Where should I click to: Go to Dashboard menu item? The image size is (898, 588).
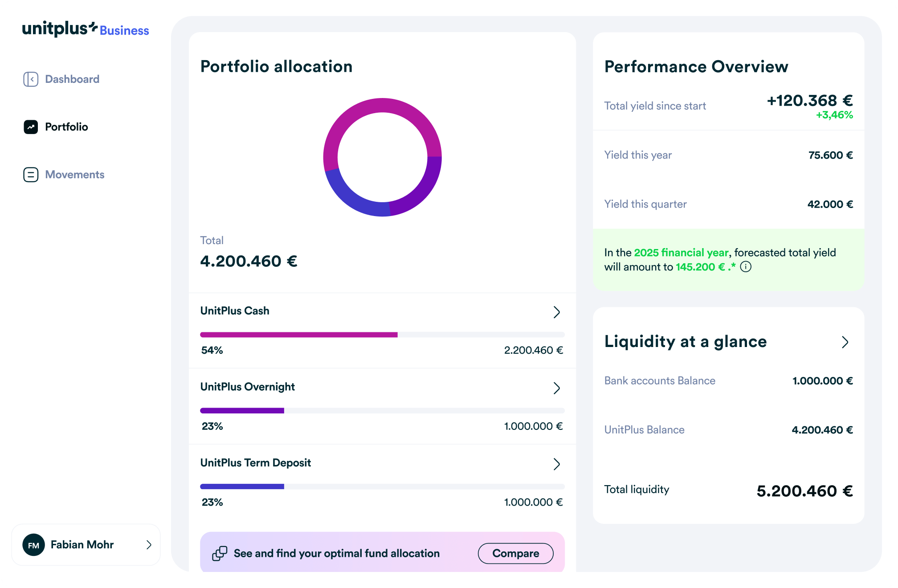point(72,79)
